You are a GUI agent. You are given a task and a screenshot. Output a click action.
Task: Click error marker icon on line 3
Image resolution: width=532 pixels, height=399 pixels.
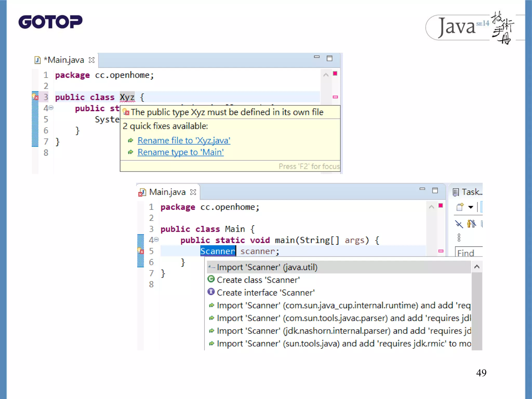pyautogui.click(x=35, y=97)
